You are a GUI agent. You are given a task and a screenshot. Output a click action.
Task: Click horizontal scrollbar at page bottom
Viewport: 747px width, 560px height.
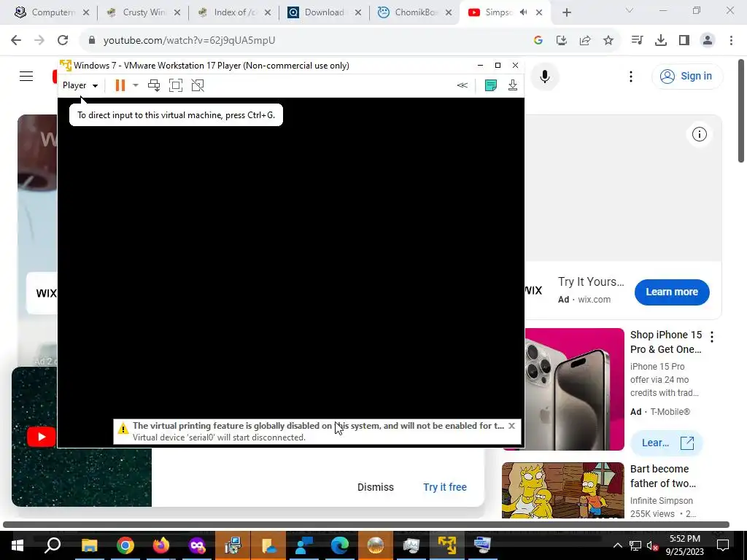366,525
